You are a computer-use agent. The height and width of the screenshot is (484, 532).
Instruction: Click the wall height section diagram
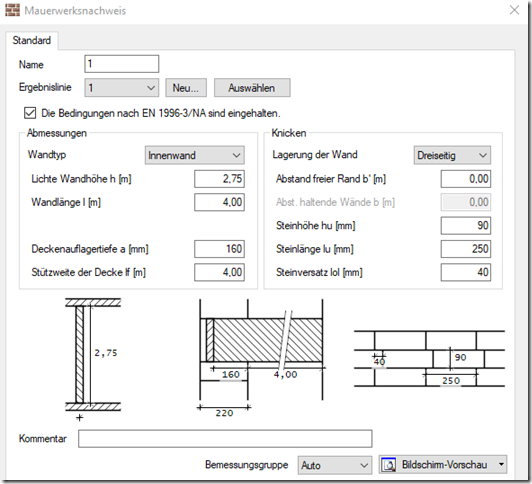93,359
